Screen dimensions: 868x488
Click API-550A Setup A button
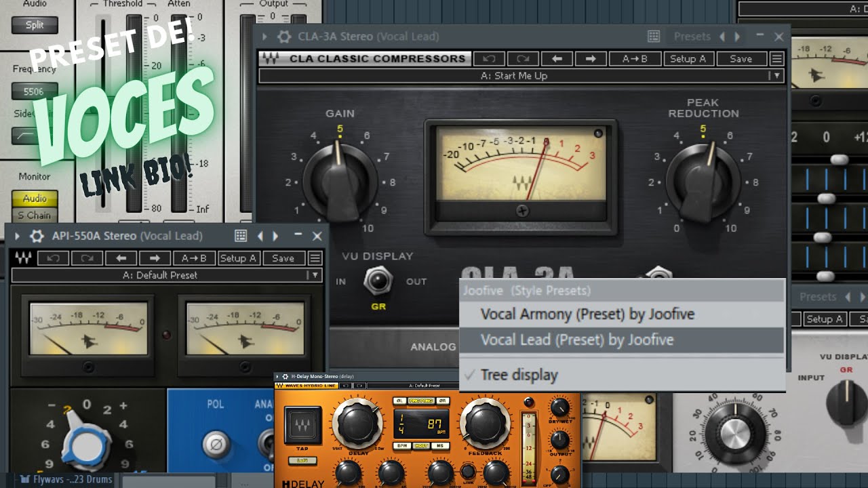point(238,258)
